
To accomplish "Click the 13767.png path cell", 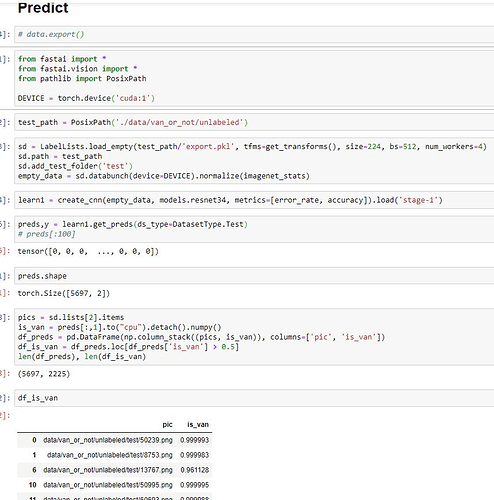I will [x=108, y=470].
